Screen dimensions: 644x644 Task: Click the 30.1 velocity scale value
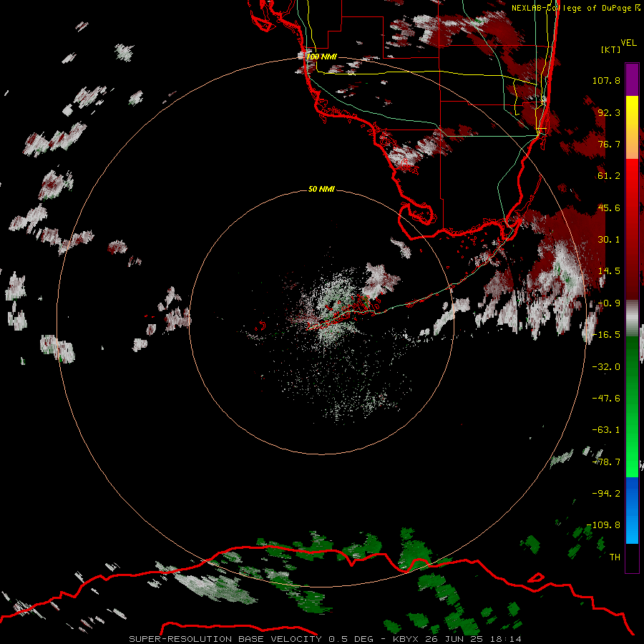point(609,240)
